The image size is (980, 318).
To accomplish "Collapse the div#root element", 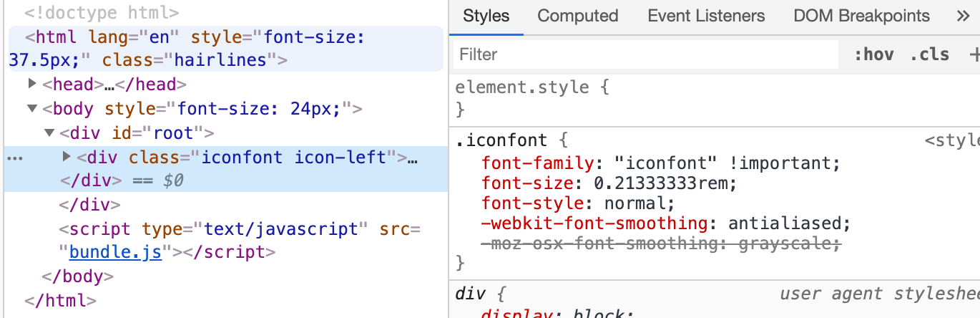I will click(x=49, y=133).
